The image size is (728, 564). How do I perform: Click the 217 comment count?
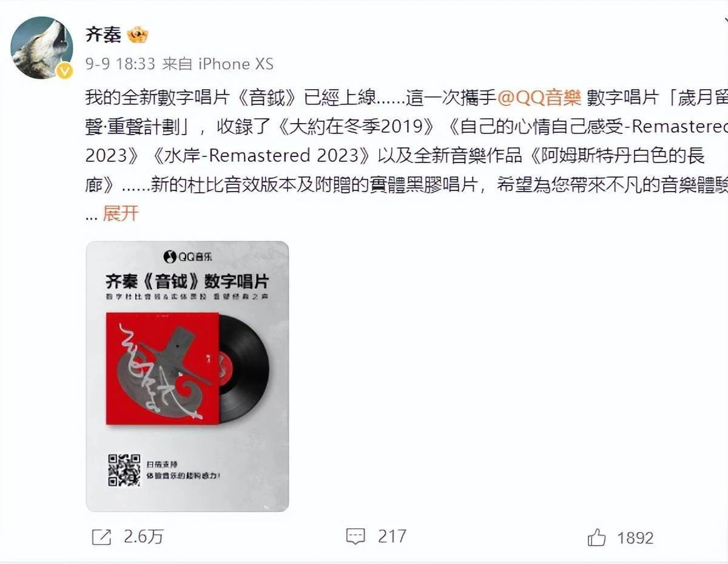tap(392, 537)
